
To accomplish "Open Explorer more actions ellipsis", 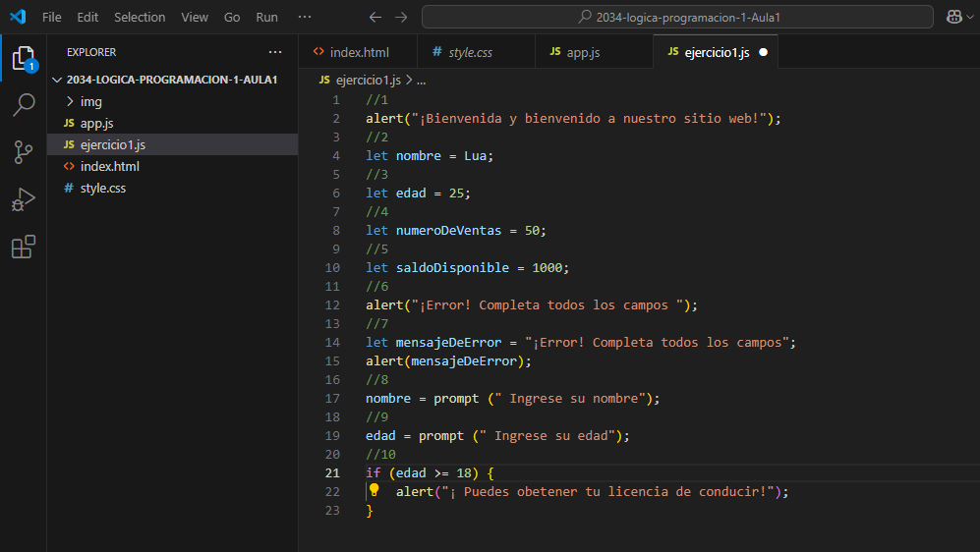I will pyautogui.click(x=275, y=52).
